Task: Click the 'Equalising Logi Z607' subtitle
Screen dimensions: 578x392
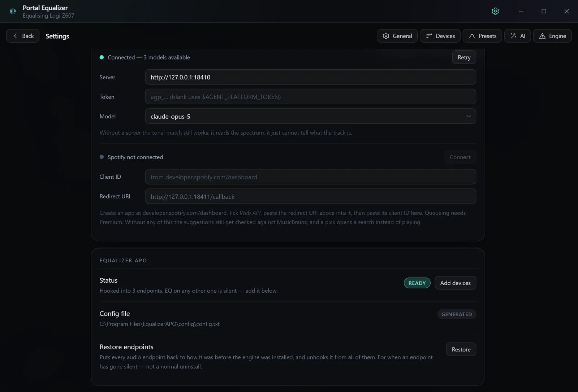Action: 48,16
